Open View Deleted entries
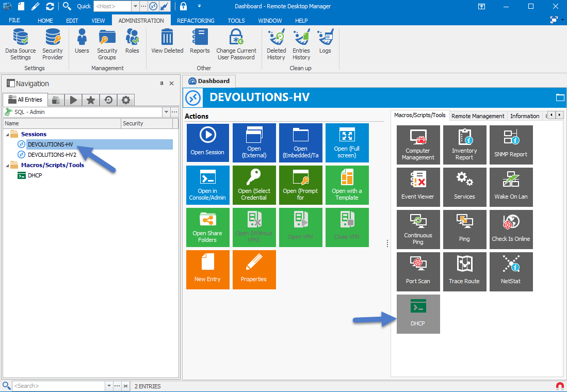 tap(167, 42)
